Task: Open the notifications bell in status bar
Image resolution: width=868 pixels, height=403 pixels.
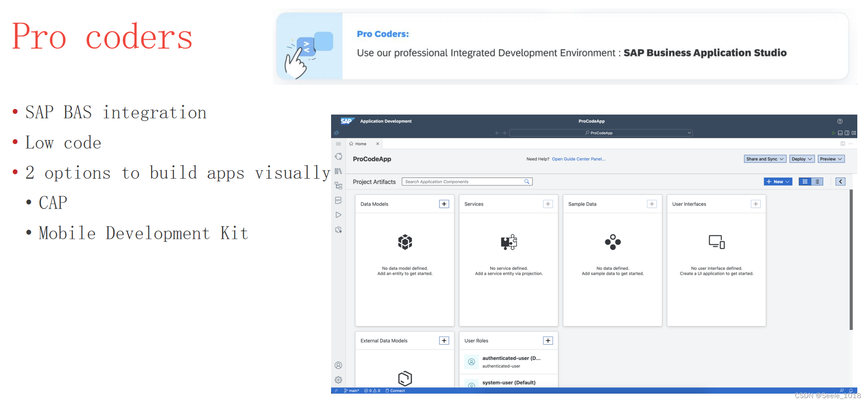Action: (x=851, y=391)
